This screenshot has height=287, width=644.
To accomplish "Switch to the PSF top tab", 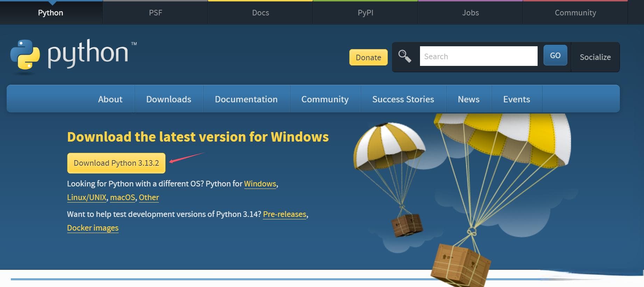I will 155,13.
